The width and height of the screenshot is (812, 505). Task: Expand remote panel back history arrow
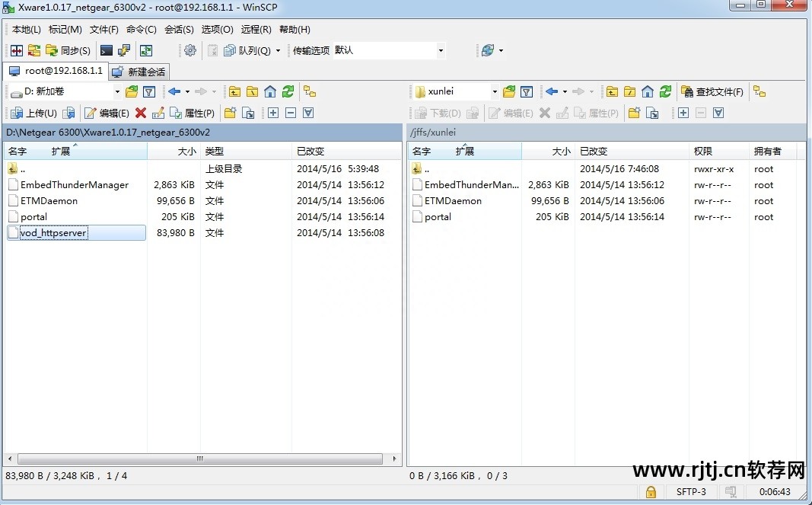click(x=565, y=91)
